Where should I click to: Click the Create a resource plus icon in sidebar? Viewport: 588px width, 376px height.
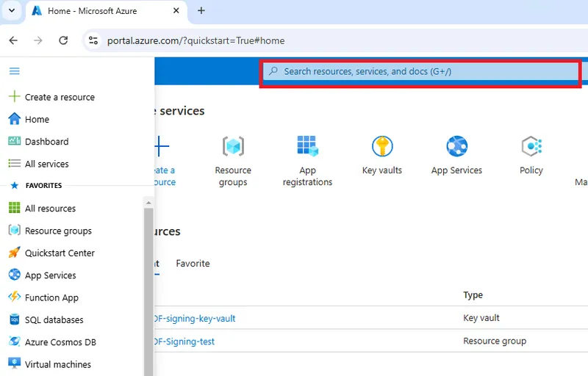pyautogui.click(x=14, y=96)
